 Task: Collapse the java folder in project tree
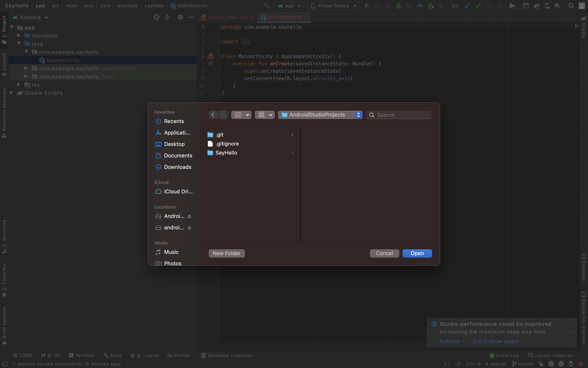point(19,44)
